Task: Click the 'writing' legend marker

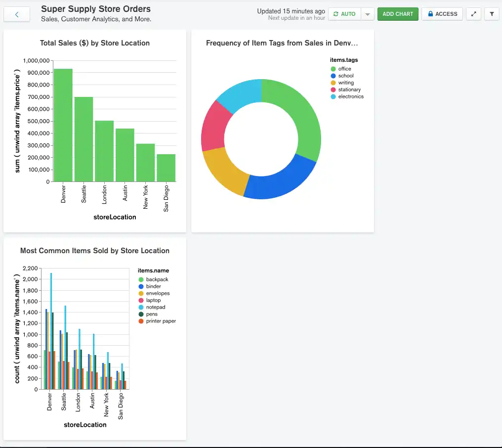Action: point(332,83)
